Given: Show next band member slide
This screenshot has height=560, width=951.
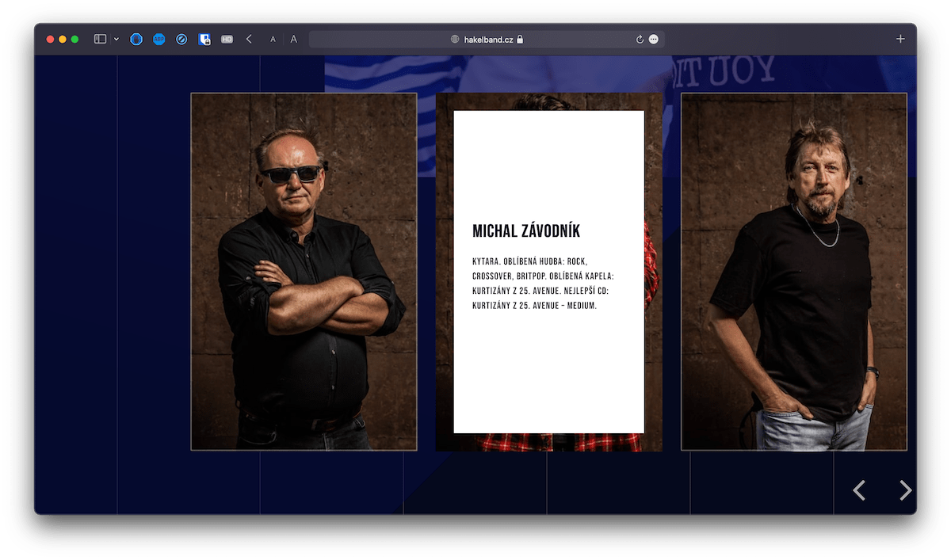Looking at the screenshot, I should (905, 490).
